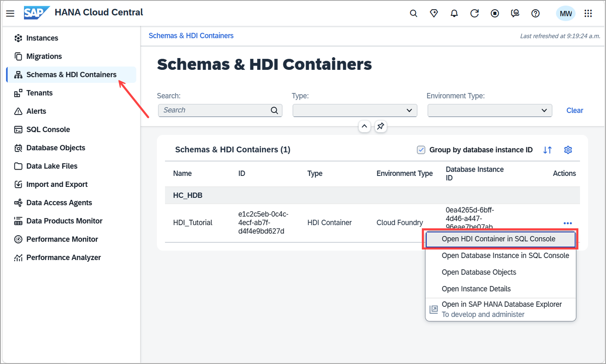Image resolution: width=606 pixels, height=364 pixels.
Task: Open the notifications bell
Action: [454, 13]
